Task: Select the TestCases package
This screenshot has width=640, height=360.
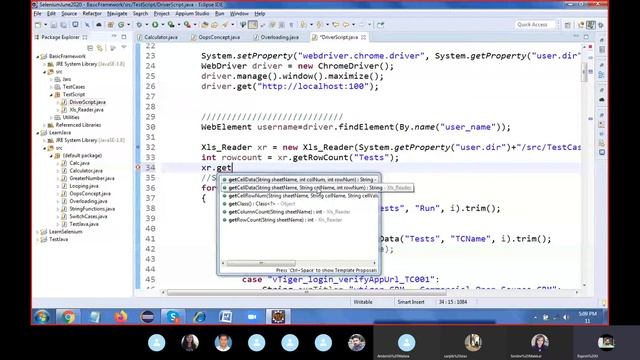Action: pos(70,87)
